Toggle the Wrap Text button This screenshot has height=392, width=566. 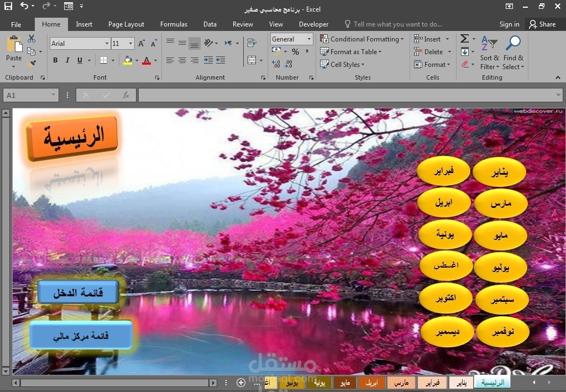tap(252, 43)
